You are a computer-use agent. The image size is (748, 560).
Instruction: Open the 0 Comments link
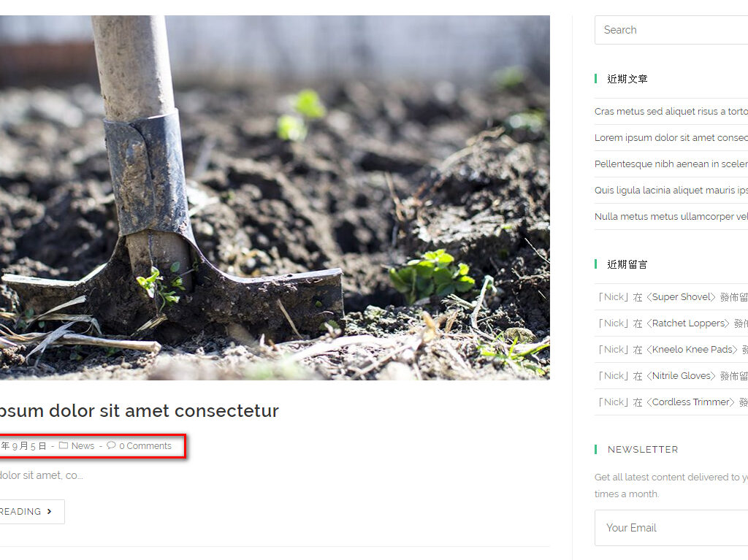[x=145, y=446]
